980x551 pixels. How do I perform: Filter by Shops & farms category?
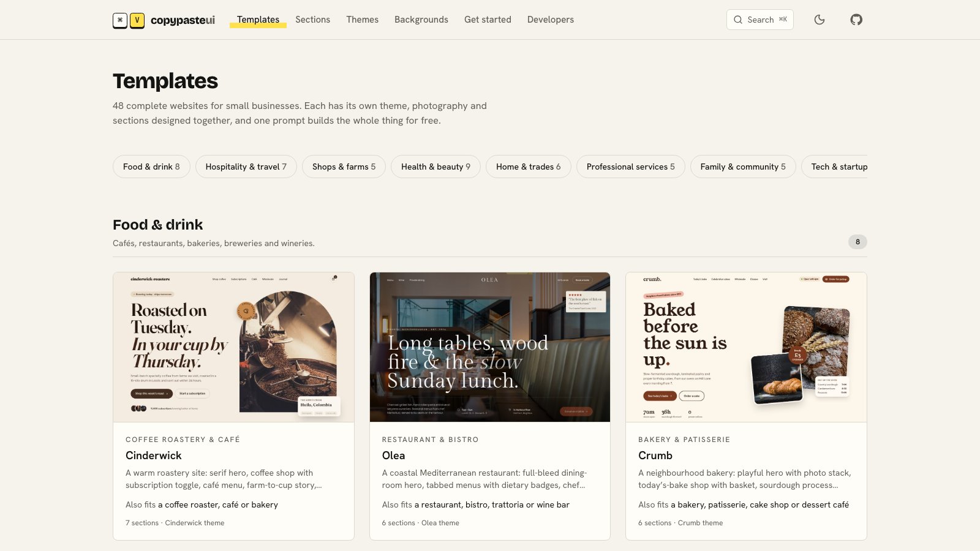(x=344, y=167)
